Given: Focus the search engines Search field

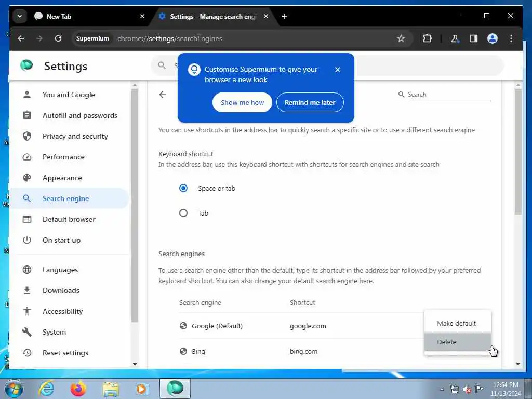Looking at the screenshot, I should click(448, 95).
